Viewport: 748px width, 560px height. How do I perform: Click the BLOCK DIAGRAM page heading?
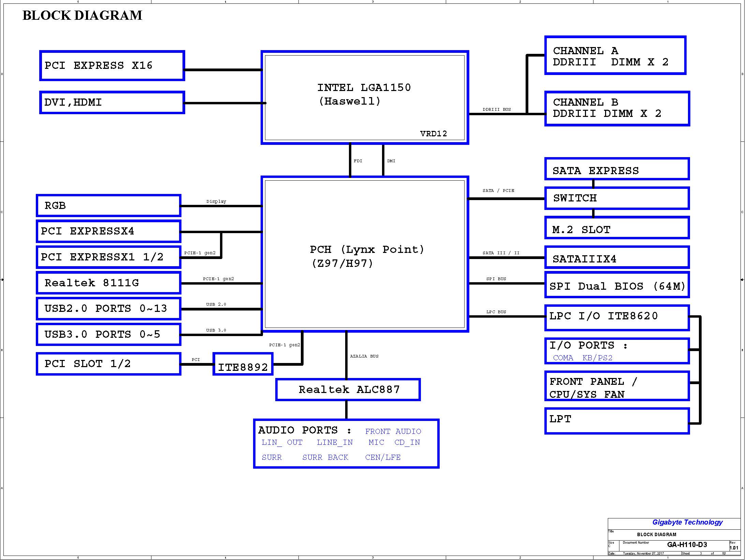[82, 16]
